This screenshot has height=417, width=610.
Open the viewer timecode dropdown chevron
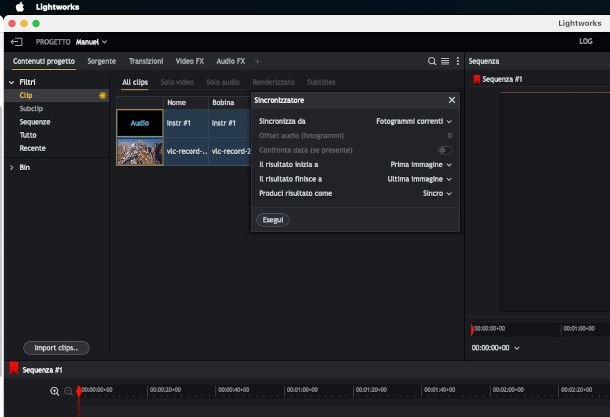(x=517, y=348)
